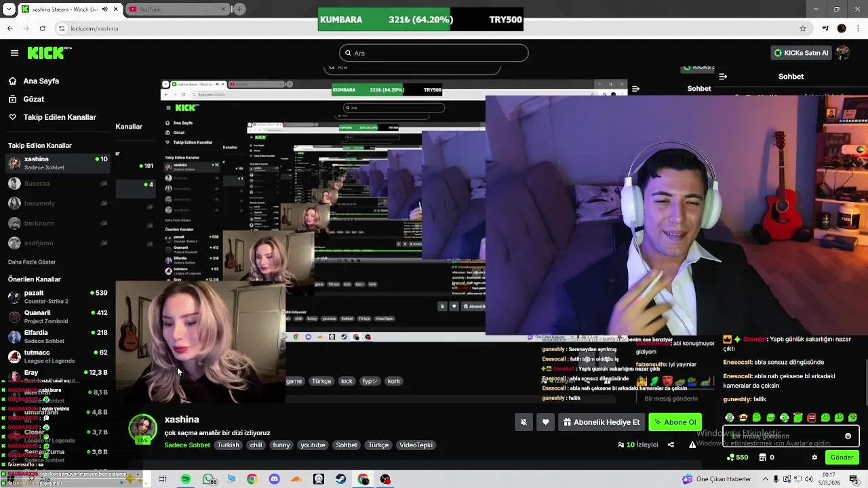The width and height of the screenshot is (868, 488).
Task: Open recommended channel pazalt
Action: pos(57,297)
